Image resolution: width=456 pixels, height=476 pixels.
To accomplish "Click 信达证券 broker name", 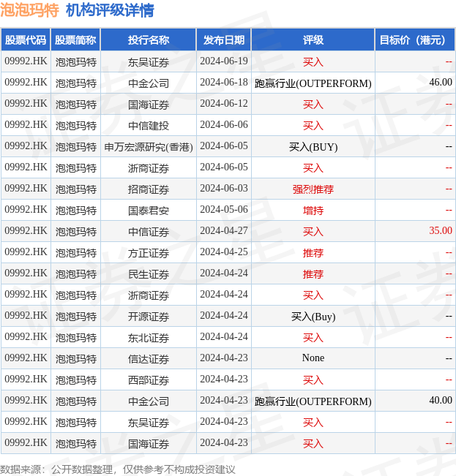I will (x=149, y=359).
